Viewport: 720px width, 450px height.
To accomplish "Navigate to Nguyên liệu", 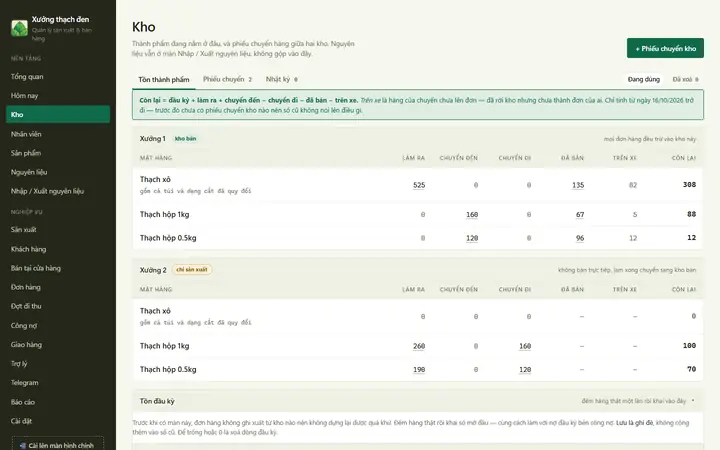I will click(58, 172).
